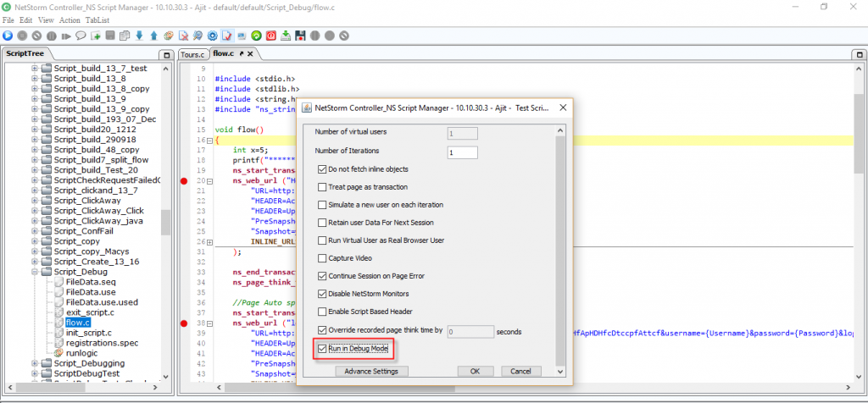Viewport: 868px width, 403px height.
Task: Expand the Script_ClickAway folder node
Action: click(36, 201)
